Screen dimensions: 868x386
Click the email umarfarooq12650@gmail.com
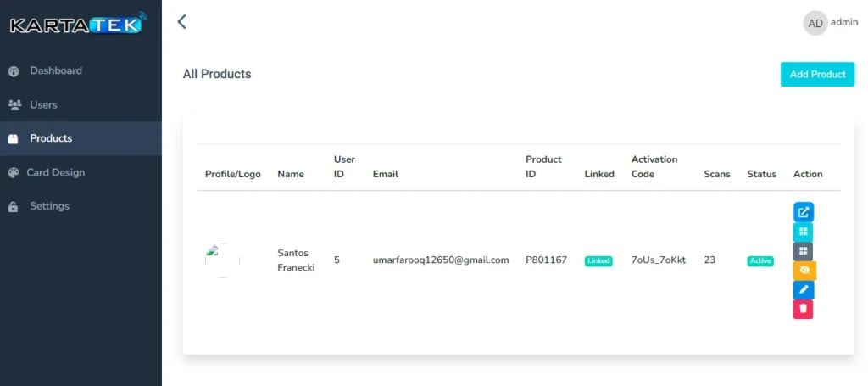pyautogui.click(x=441, y=260)
